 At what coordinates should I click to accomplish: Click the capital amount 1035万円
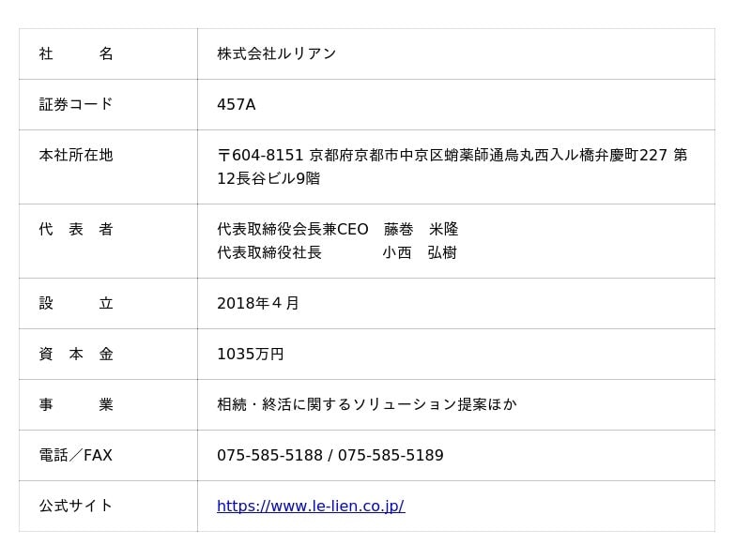coord(250,355)
